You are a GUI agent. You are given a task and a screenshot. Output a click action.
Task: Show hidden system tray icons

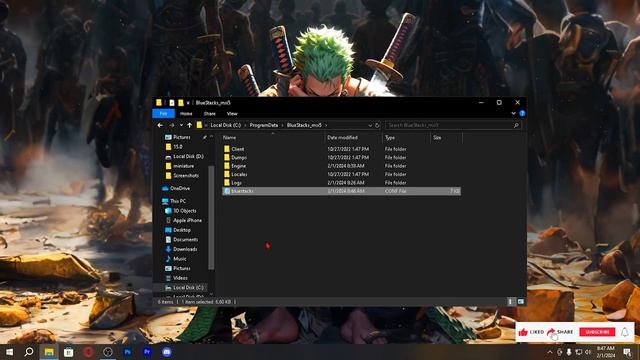point(550,352)
